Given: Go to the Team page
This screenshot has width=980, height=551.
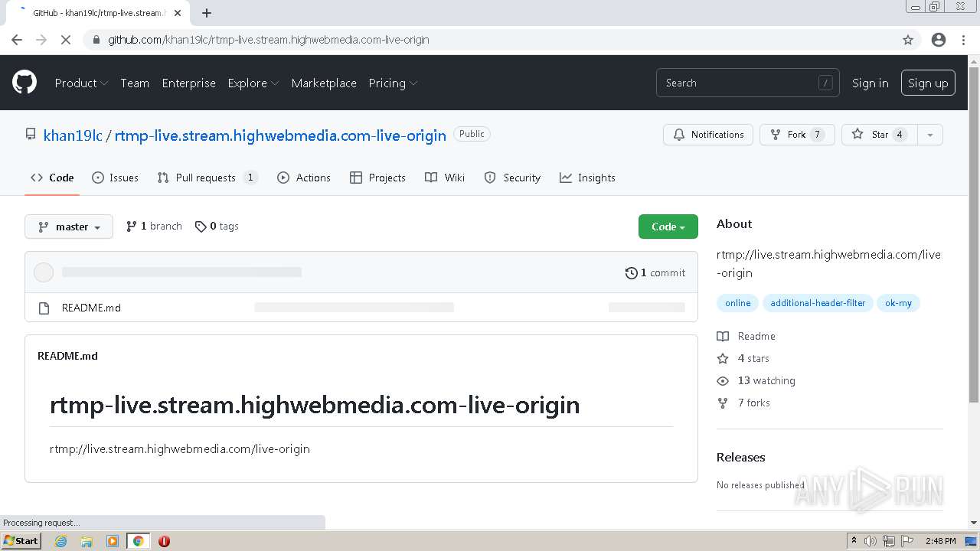Looking at the screenshot, I should pyautogui.click(x=135, y=83).
